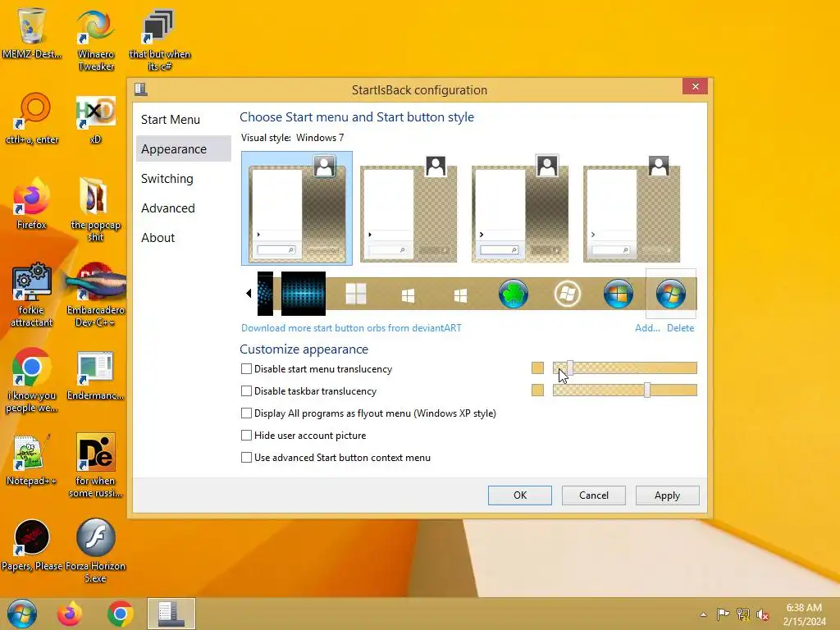Check Display All programs as flyout menu
The height and width of the screenshot is (630, 840).
246,413
